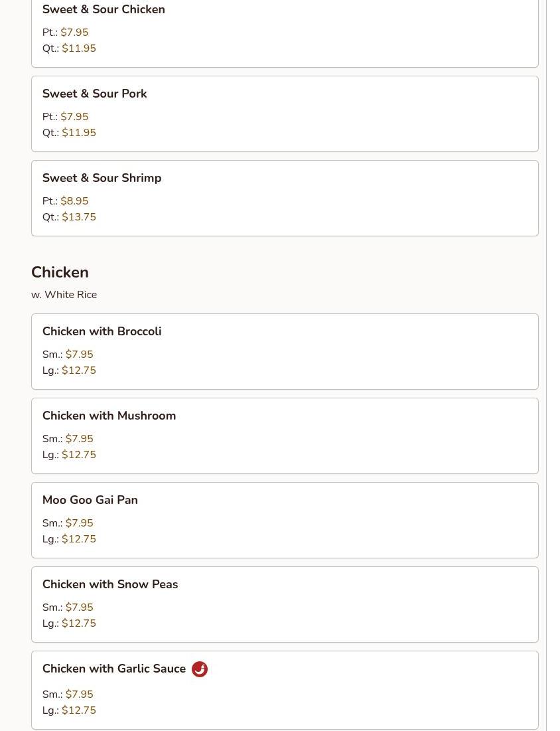
Task: Open Chicken with Garlic Sauce item
Action: tap(285, 690)
